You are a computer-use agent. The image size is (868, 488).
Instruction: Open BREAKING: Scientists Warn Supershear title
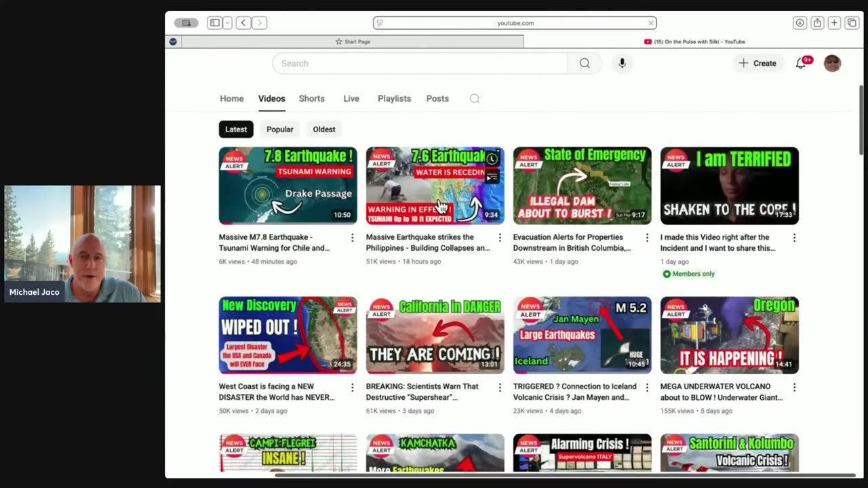[x=422, y=392]
